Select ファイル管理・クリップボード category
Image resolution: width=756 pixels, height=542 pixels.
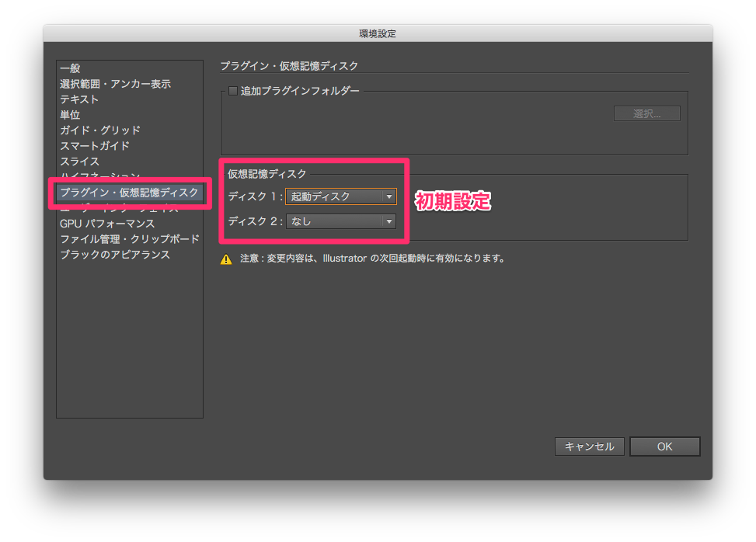129,239
